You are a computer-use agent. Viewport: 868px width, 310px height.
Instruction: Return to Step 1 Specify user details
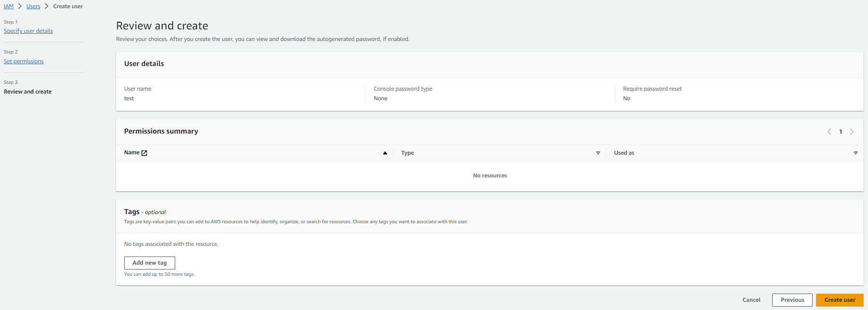click(28, 31)
